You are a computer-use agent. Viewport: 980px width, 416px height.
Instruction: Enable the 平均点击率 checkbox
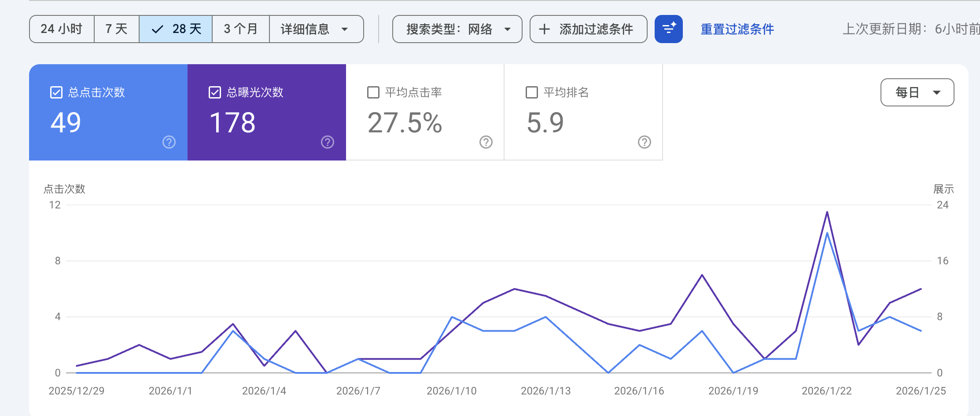tap(373, 92)
